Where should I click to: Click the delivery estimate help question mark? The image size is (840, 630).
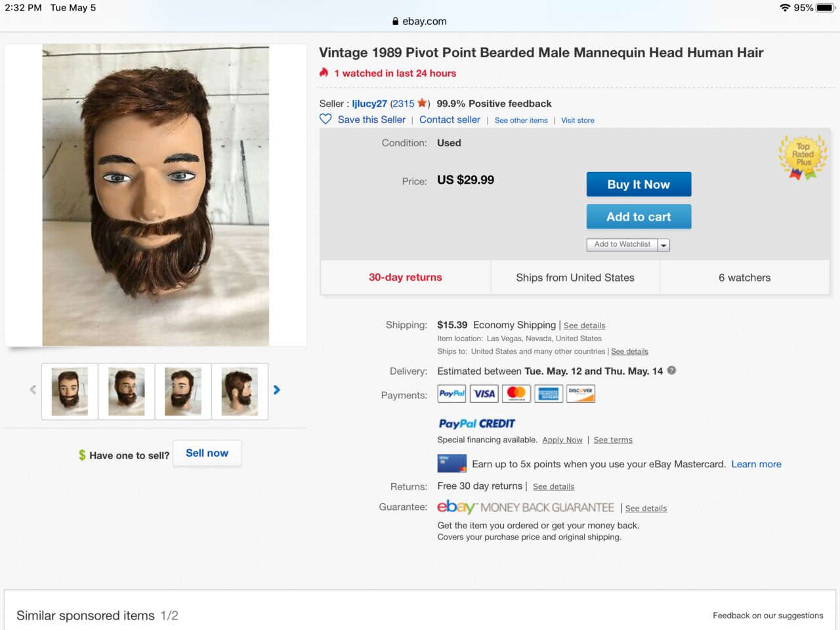tap(671, 370)
